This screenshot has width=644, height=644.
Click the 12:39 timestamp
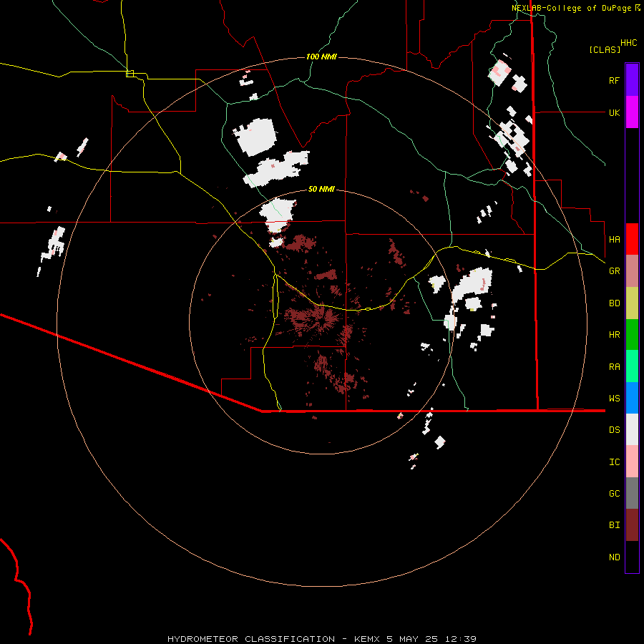click(x=459, y=639)
